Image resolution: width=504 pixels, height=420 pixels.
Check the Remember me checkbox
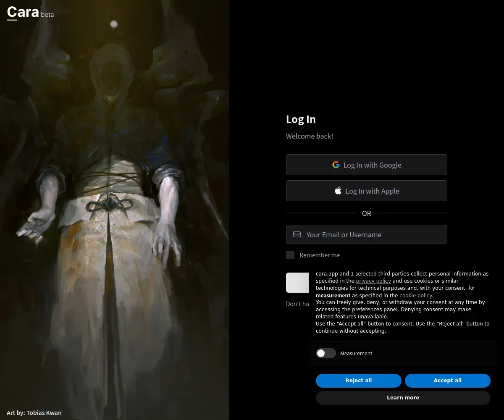tap(290, 255)
